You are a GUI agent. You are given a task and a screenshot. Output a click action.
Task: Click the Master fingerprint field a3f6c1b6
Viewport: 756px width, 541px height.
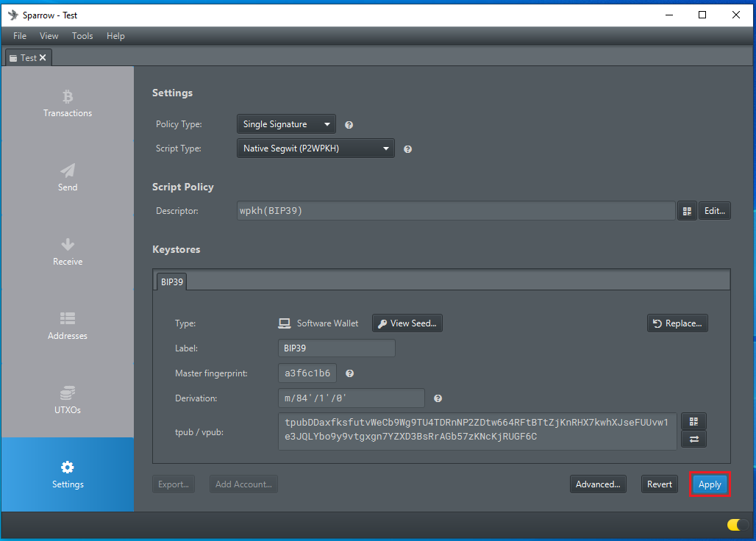(x=307, y=373)
